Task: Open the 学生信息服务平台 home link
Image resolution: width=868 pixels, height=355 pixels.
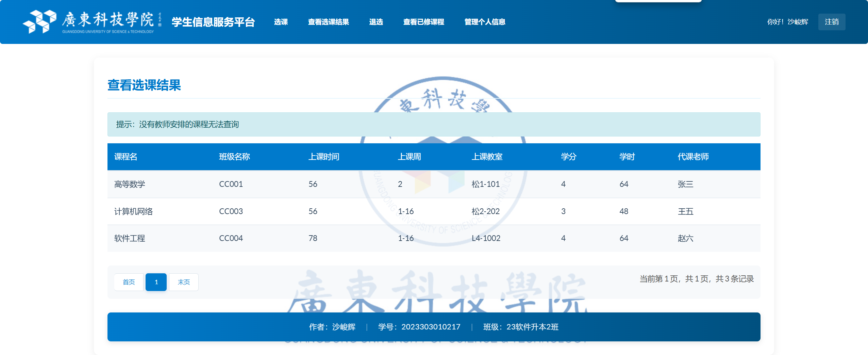Action: click(213, 21)
